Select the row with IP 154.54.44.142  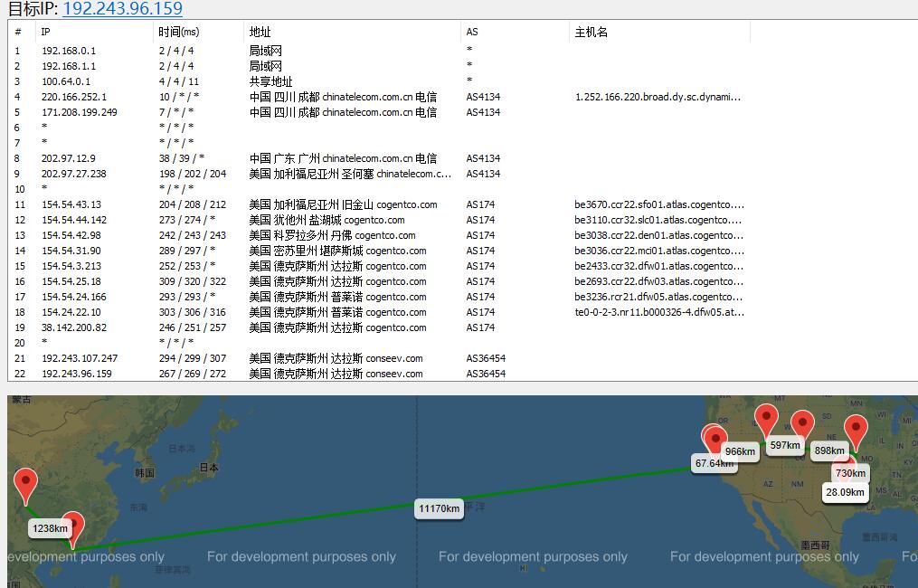click(x=381, y=220)
